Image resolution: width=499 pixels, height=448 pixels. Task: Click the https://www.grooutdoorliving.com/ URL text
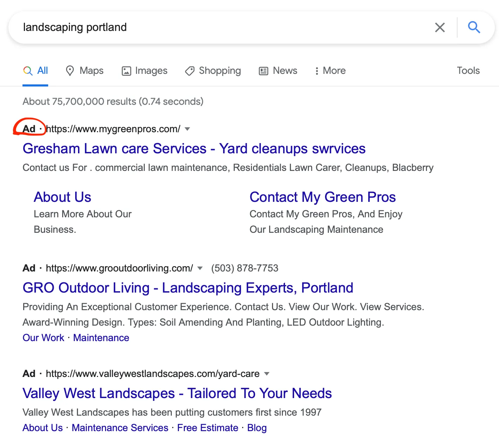[x=119, y=268]
